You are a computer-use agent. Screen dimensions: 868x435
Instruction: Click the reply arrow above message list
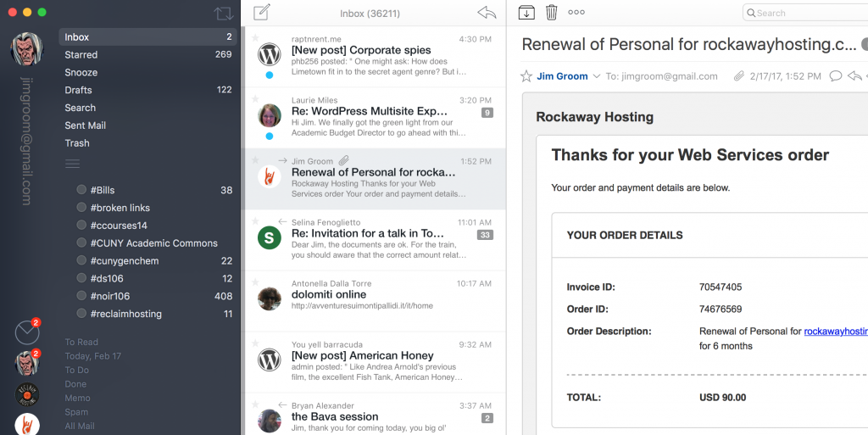point(487,12)
